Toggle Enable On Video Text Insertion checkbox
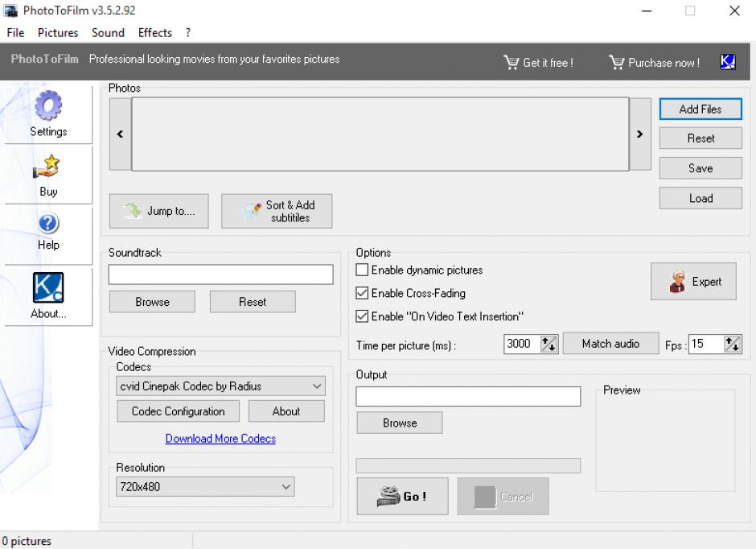Screen dimensions: 756x549 point(362,316)
